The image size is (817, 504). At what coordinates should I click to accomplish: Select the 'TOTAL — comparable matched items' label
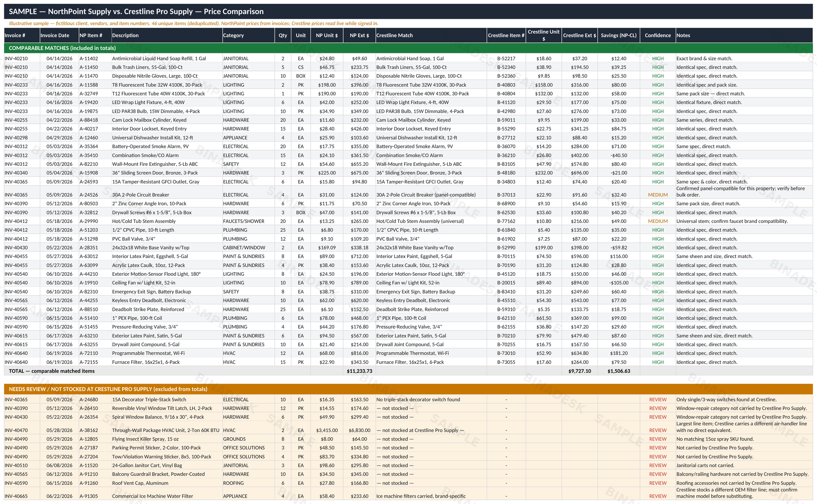point(52,371)
